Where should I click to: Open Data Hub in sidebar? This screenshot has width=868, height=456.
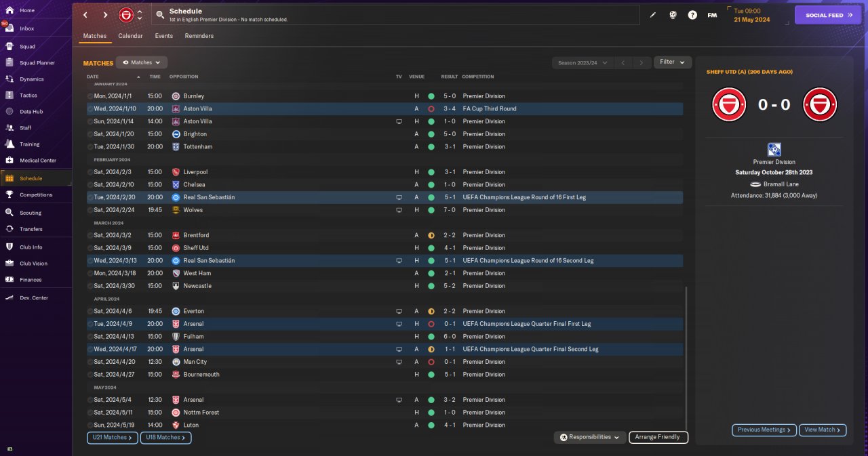tap(31, 112)
